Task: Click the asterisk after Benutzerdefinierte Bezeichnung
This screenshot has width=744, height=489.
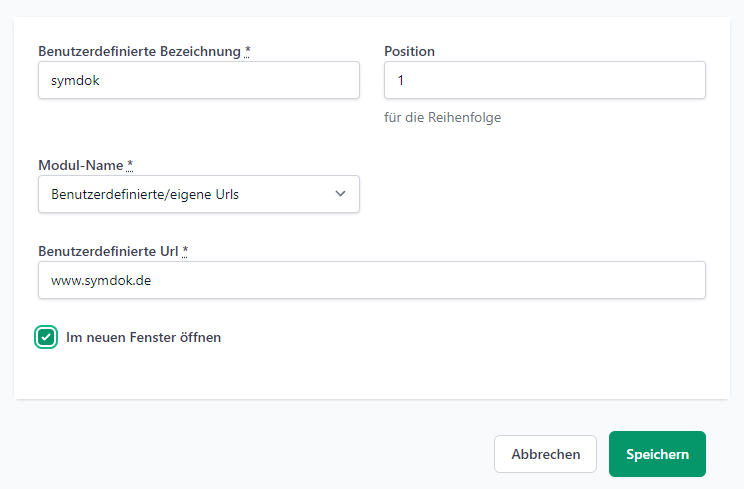Action: pyautogui.click(x=247, y=51)
